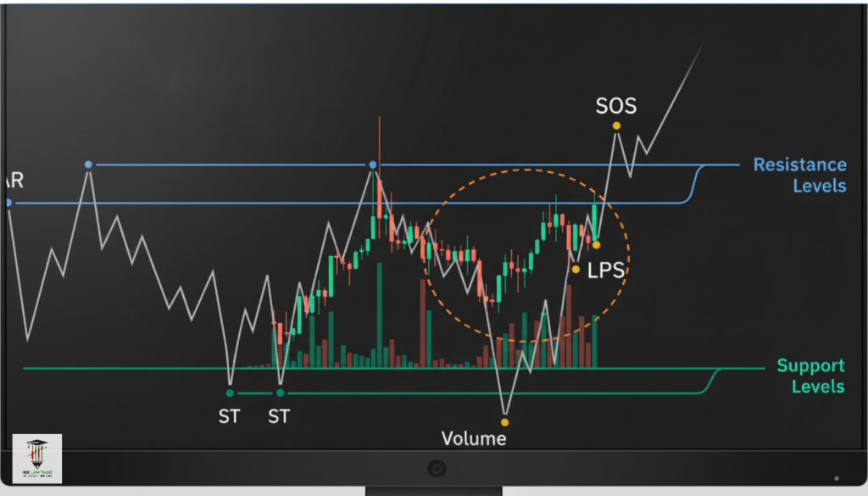This screenshot has height=496, width=868.
Task: Click the yellow dot above Volume label
Action: [504, 421]
